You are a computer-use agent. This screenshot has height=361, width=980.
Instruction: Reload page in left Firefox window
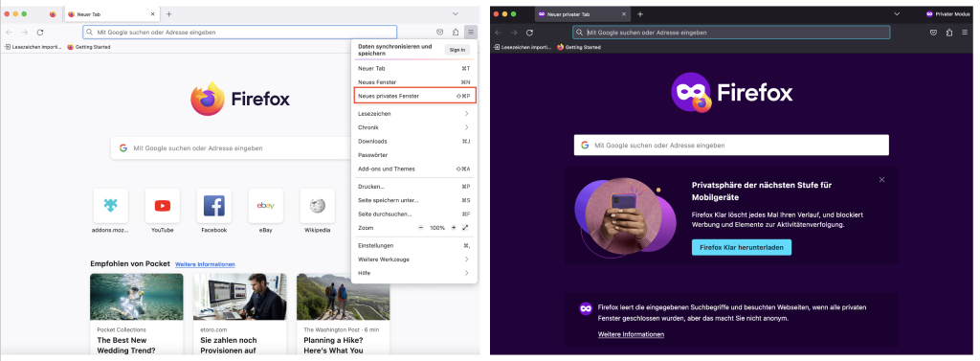coord(40,32)
